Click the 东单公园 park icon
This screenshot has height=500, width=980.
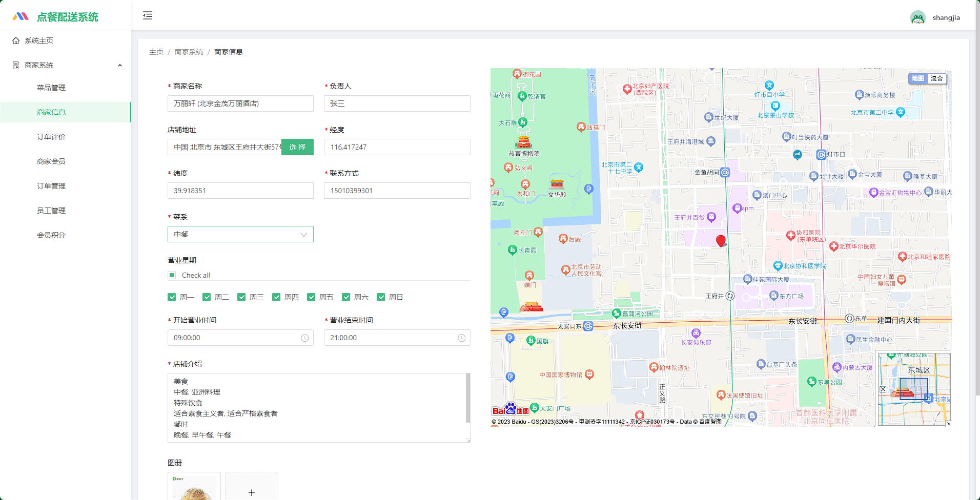tap(811, 382)
